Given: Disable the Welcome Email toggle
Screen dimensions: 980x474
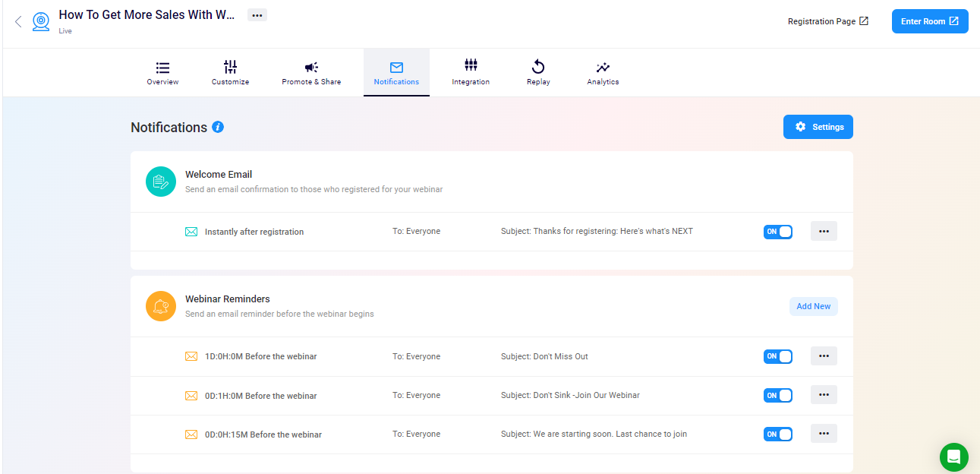Looking at the screenshot, I should (777, 231).
